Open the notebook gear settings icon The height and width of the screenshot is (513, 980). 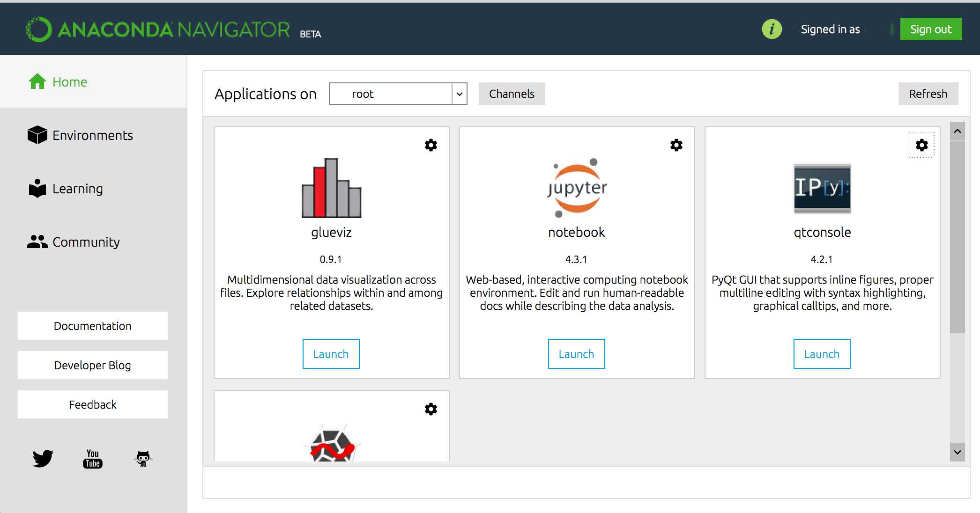click(676, 145)
